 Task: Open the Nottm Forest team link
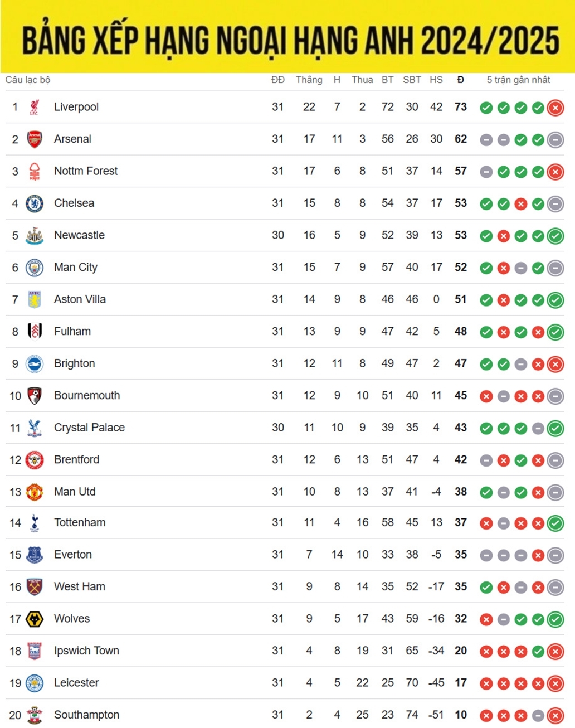86,171
